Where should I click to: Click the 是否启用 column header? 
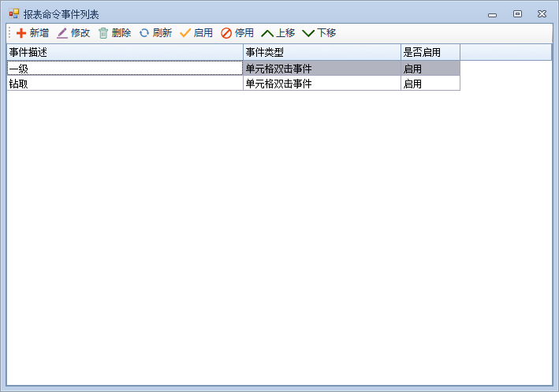(x=430, y=52)
